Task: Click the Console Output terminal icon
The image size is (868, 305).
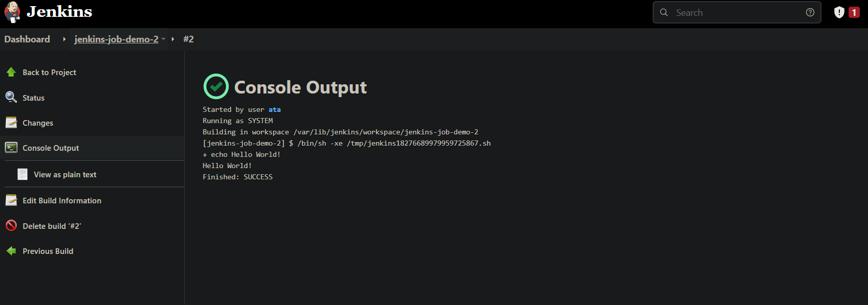Action: (11, 148)
